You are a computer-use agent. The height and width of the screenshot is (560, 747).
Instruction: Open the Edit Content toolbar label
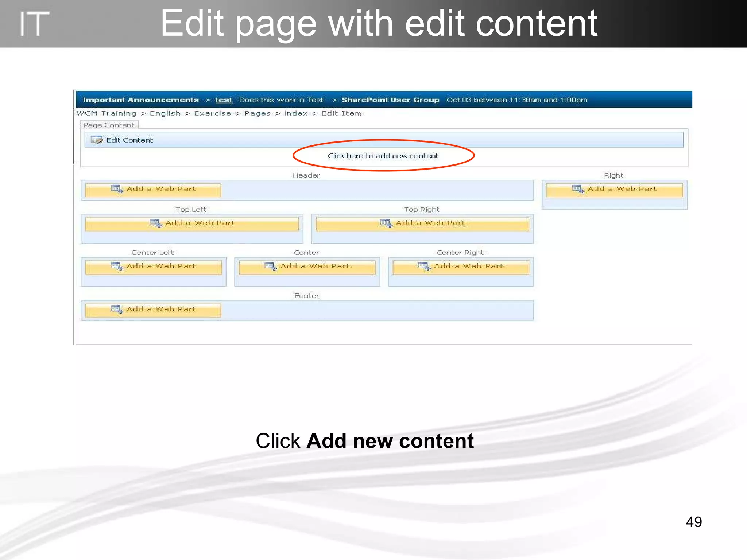point(129,140)
